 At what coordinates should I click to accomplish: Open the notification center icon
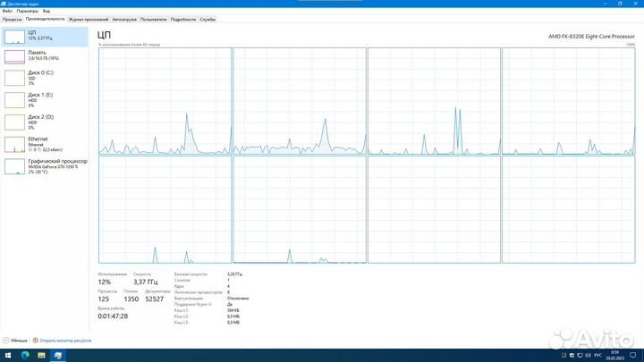coord(633,356)
